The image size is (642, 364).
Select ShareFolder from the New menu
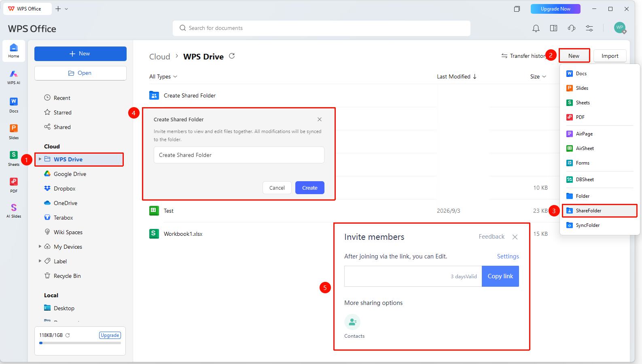coord(600,211)
